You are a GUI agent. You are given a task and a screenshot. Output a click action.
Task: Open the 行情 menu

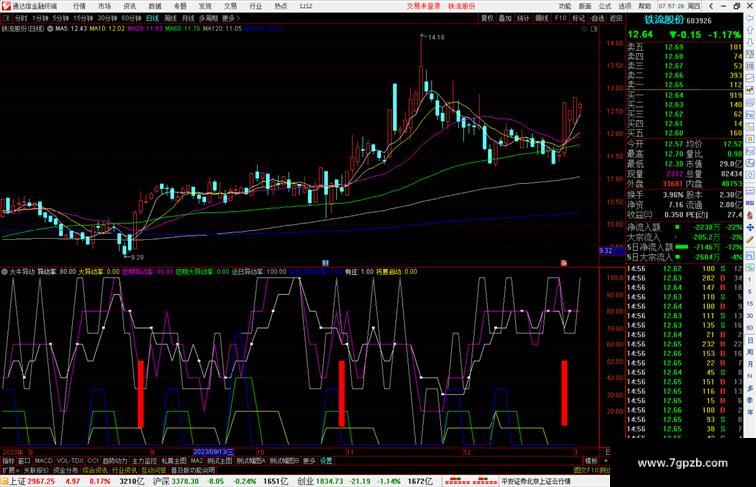pos(79,6)
